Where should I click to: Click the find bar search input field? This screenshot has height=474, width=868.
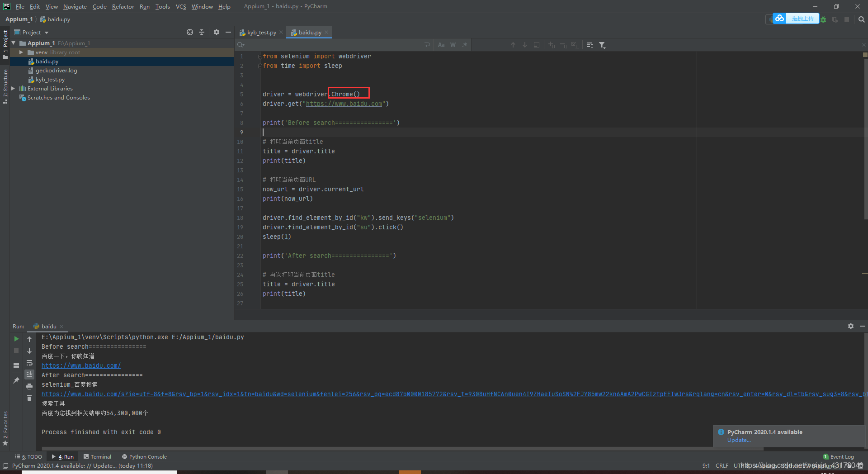(x=335, y=45)
